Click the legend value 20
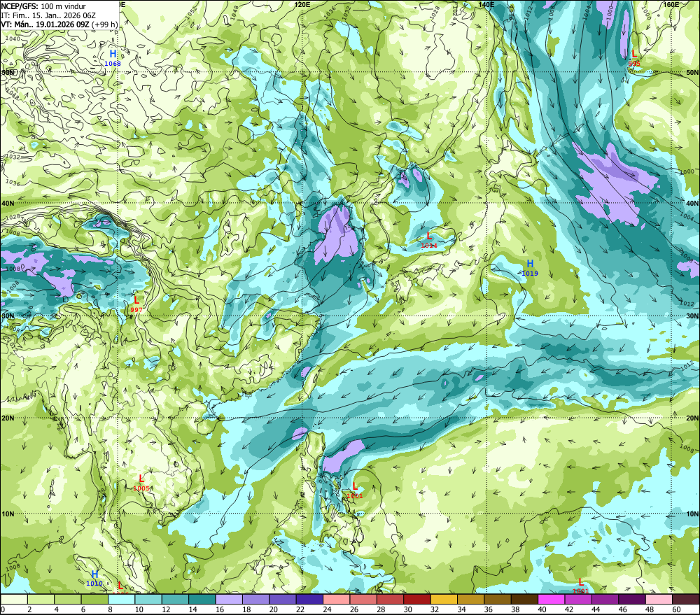This screenshot has height=615, width=700. pyautogui.click(x=273, y=609)
